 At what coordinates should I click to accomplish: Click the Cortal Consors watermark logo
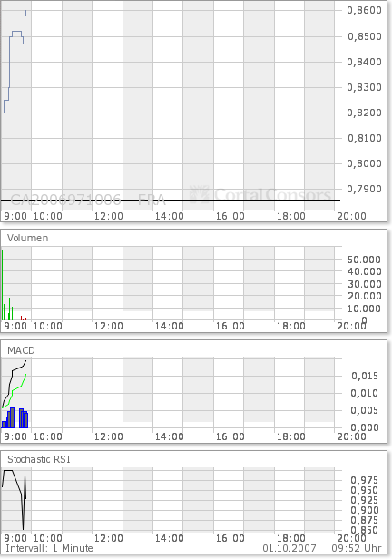pyautogui.click(x=260, y=194)
